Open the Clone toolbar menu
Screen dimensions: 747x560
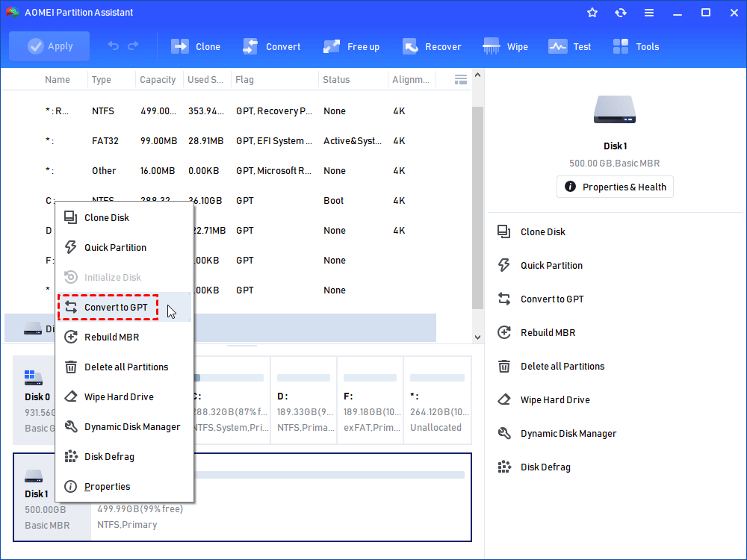click(195, 46)
